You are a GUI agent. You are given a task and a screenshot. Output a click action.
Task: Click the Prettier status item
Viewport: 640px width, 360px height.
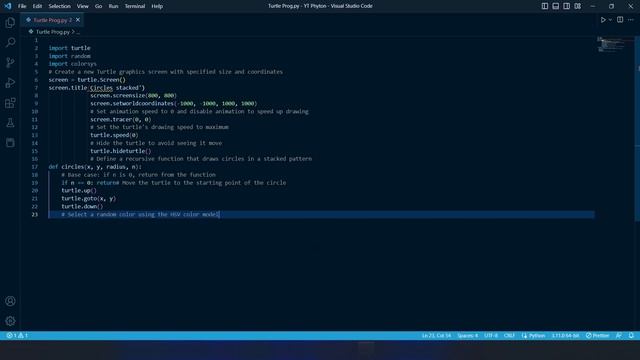[x=598, y=336]
